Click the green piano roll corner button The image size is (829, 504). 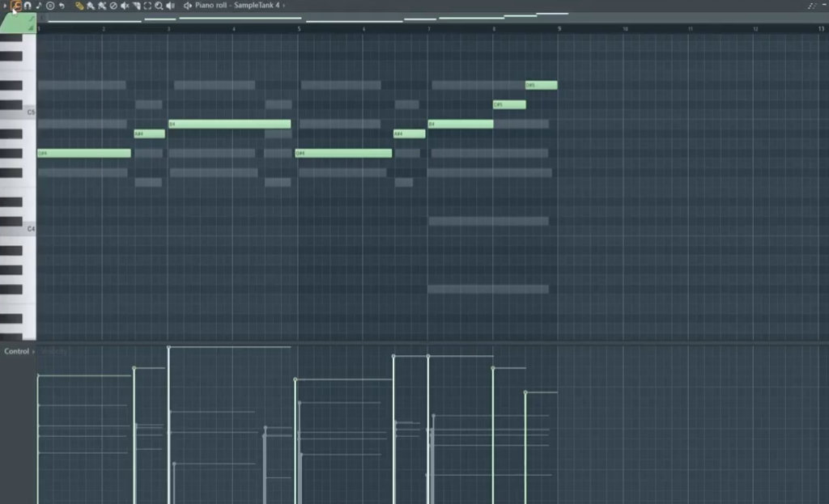coord(18,23)
